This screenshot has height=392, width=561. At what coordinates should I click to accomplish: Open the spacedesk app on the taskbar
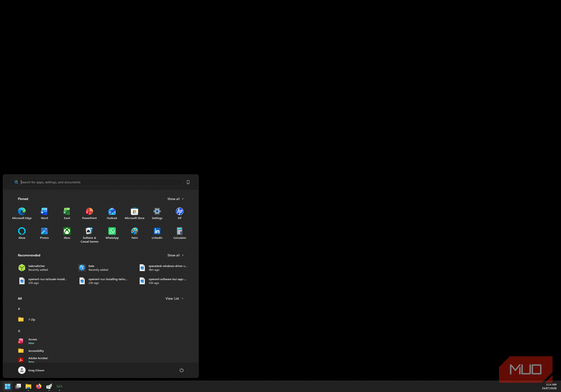(x=49, y=386)
